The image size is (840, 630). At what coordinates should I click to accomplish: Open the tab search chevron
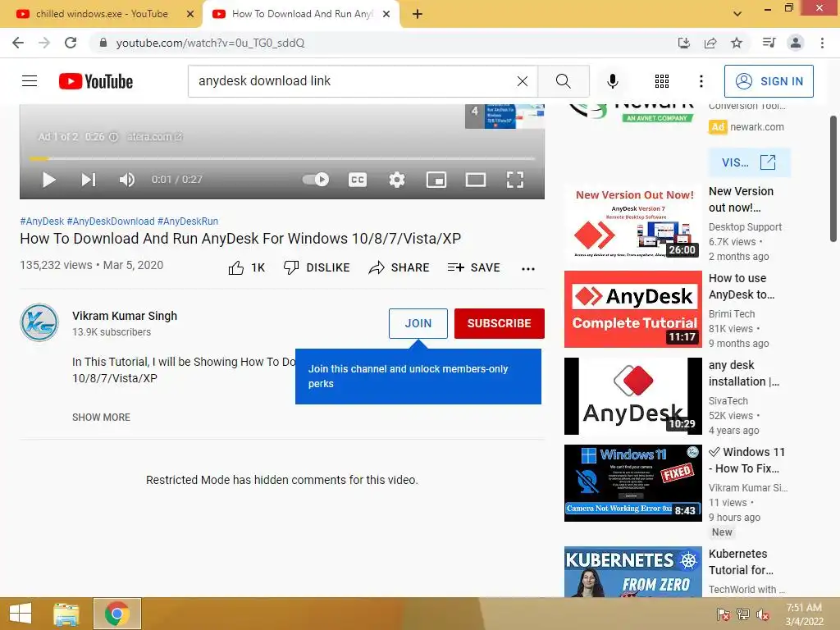point(737,14)
